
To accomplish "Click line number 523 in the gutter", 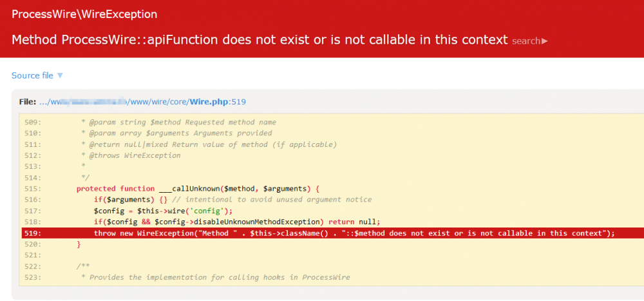I will pyautogui.click(x=32, y=277).
